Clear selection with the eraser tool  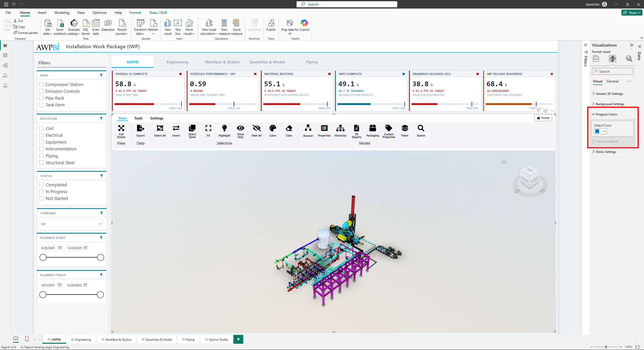point(289,131)
